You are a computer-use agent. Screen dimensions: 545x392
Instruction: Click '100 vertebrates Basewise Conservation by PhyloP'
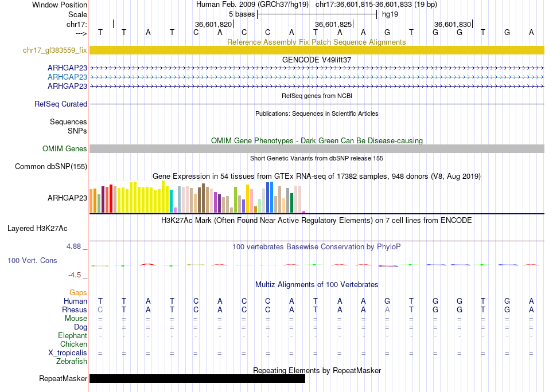316,247
